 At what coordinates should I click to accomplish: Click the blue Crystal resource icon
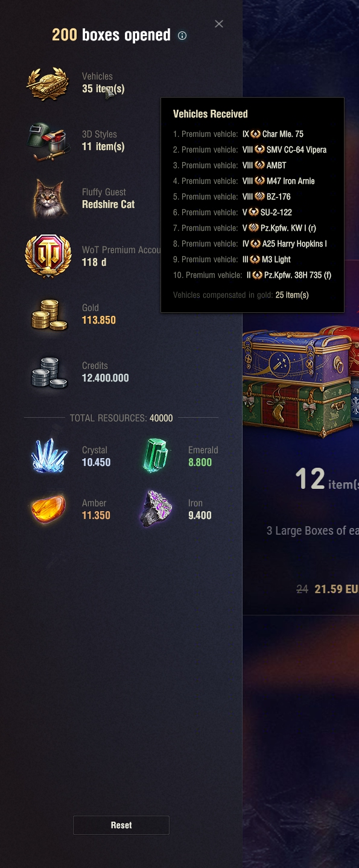[49, 456]
